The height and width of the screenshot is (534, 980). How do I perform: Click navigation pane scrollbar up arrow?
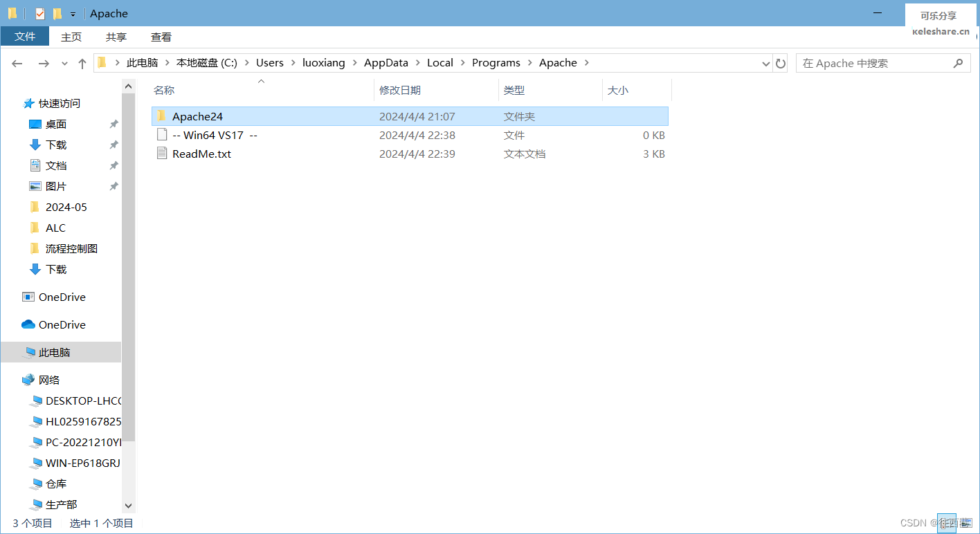128,85
